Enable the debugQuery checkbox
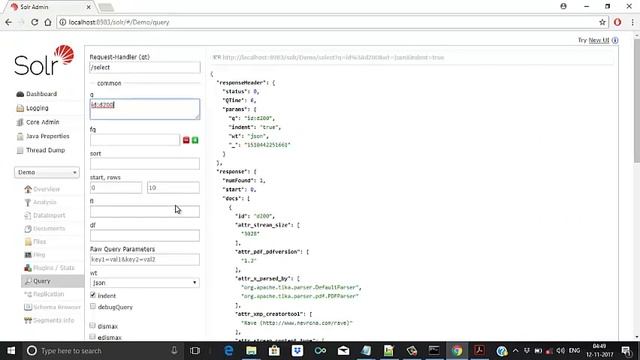The height and width of the screenshot is (360, 640). coord(93,306)
